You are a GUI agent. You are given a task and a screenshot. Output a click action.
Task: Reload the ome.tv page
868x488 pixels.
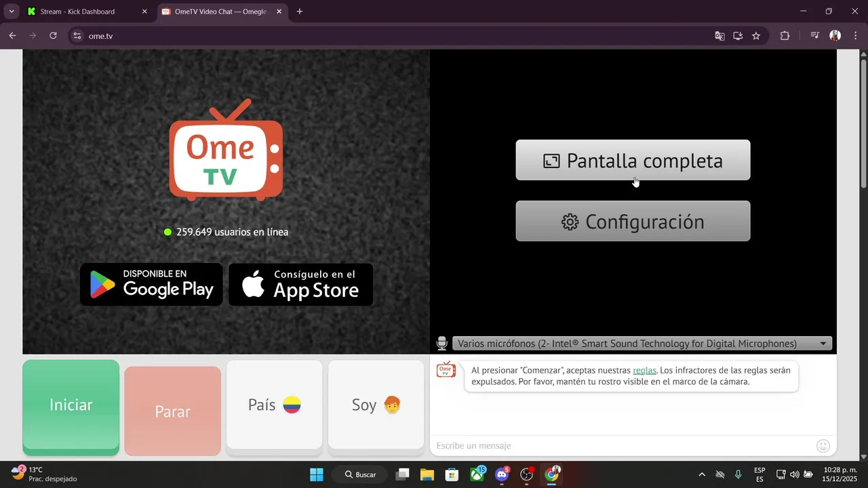click(x=53, y=36)
